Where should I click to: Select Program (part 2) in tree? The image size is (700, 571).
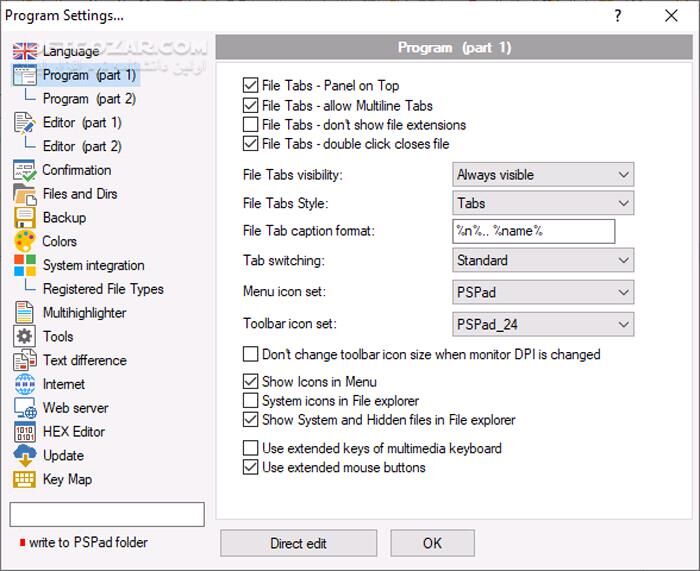pos(89,99)
